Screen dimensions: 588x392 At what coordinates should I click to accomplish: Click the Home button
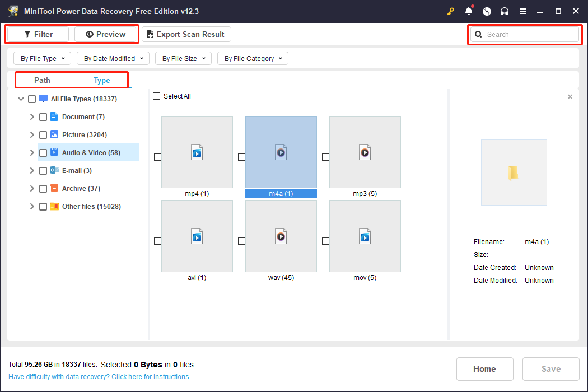click(484, 368)
